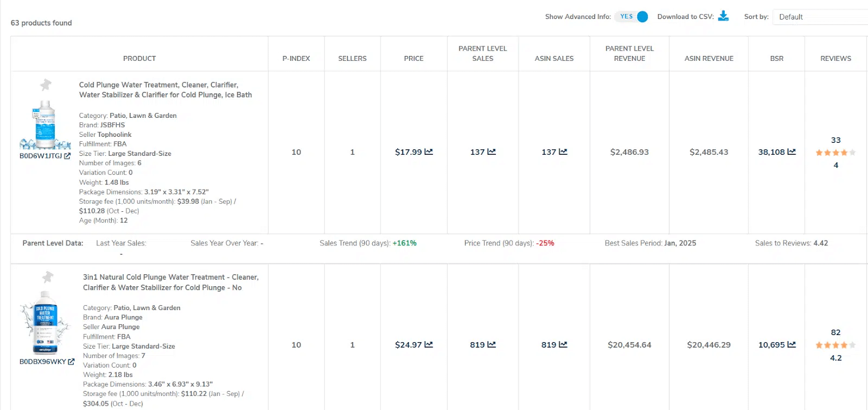Open external link icon beside B0DBX96WKY
Screen dimensions: 868x410
[71, 362]
